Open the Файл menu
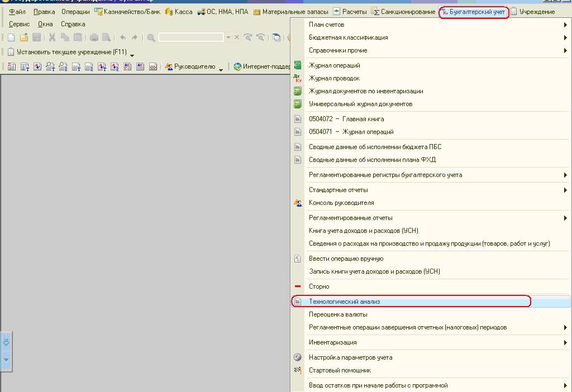The height and width of the screenshot is (392, 572). [17, 12]
